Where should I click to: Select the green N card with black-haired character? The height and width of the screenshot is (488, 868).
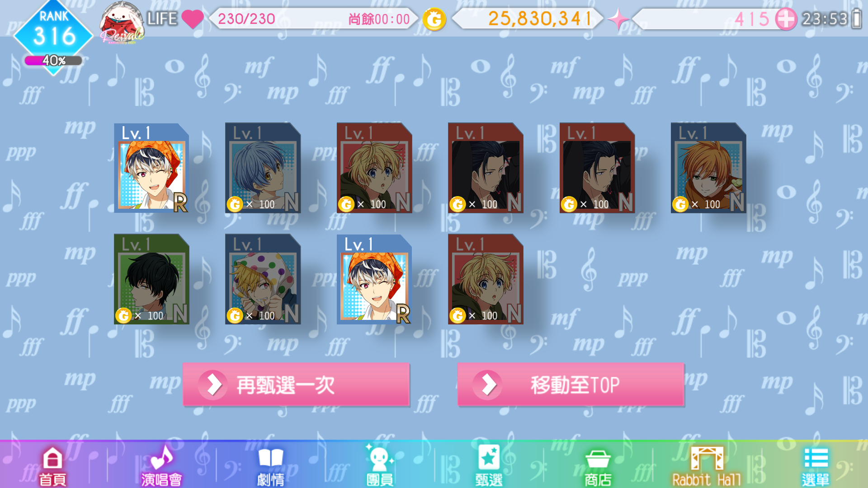coord(151,279)
